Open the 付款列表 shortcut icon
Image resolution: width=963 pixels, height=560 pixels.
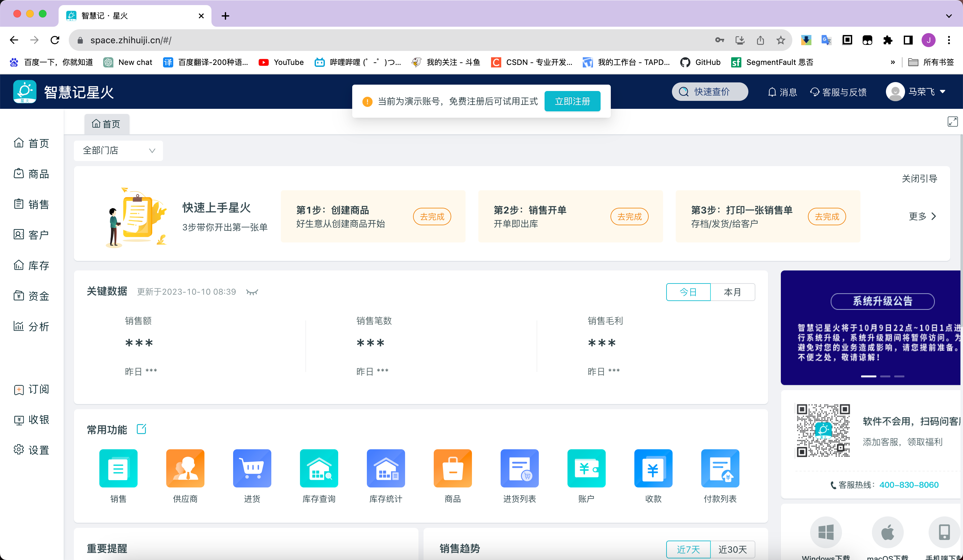[720, 468]
